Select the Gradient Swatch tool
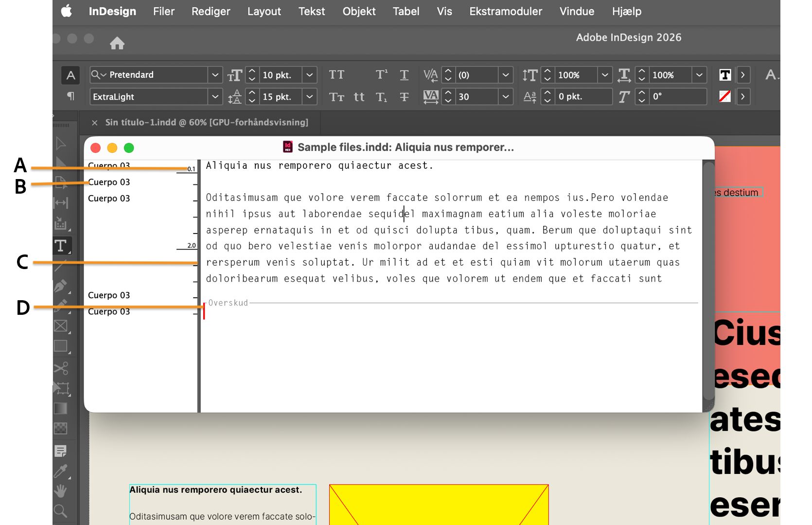This screenshot has width=812, height=525. click(x=61, y=408)
